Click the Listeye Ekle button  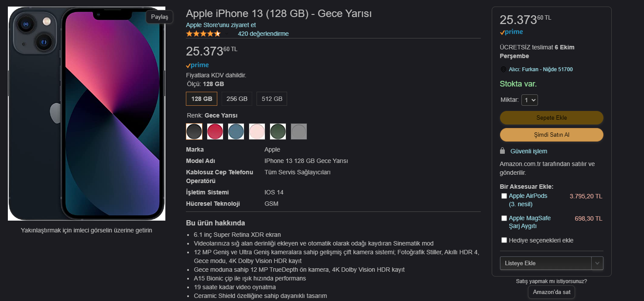[x=545, y=263]
